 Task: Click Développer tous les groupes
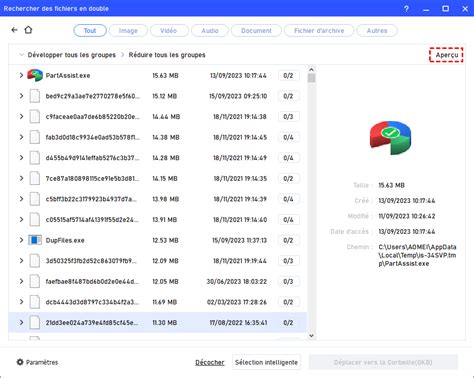point(71,55)
